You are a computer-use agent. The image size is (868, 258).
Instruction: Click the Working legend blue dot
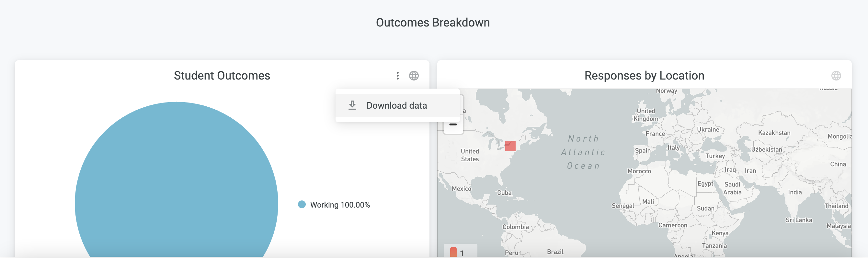pos(302,205)
